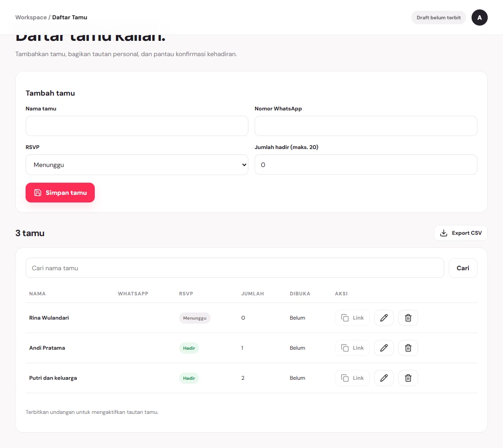
Task: Click the Rina Wulandari name cell
Action: (49, 318)
